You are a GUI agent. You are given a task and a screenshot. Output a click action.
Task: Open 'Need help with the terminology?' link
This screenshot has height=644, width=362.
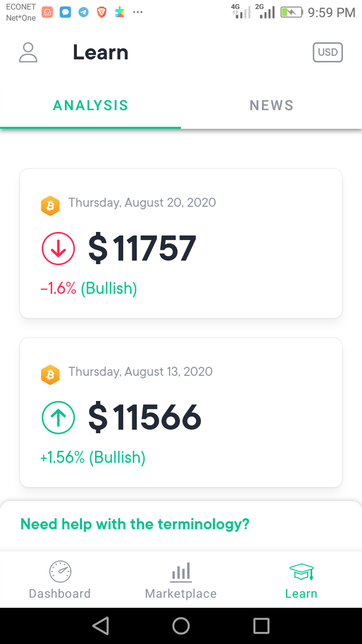[135, 524]
